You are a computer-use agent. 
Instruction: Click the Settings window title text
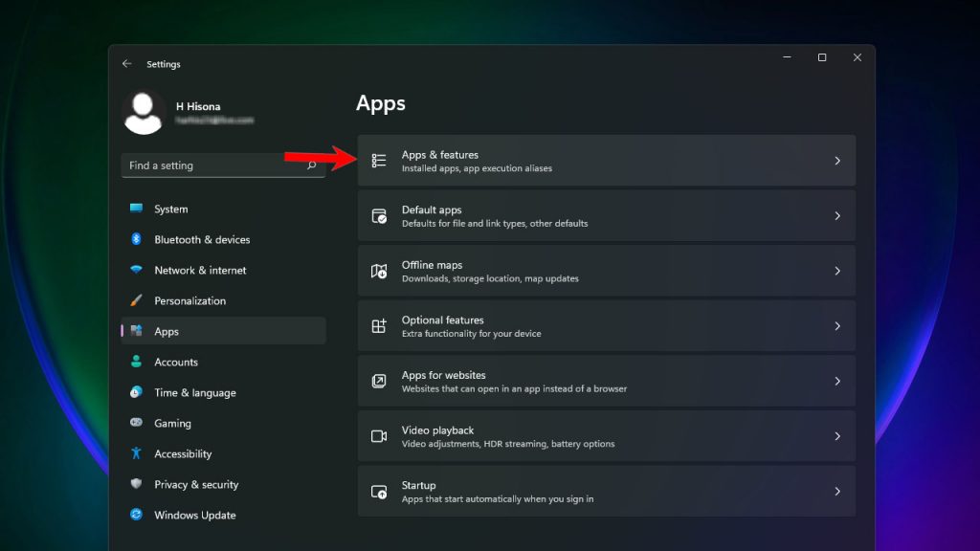coord(163,64)
